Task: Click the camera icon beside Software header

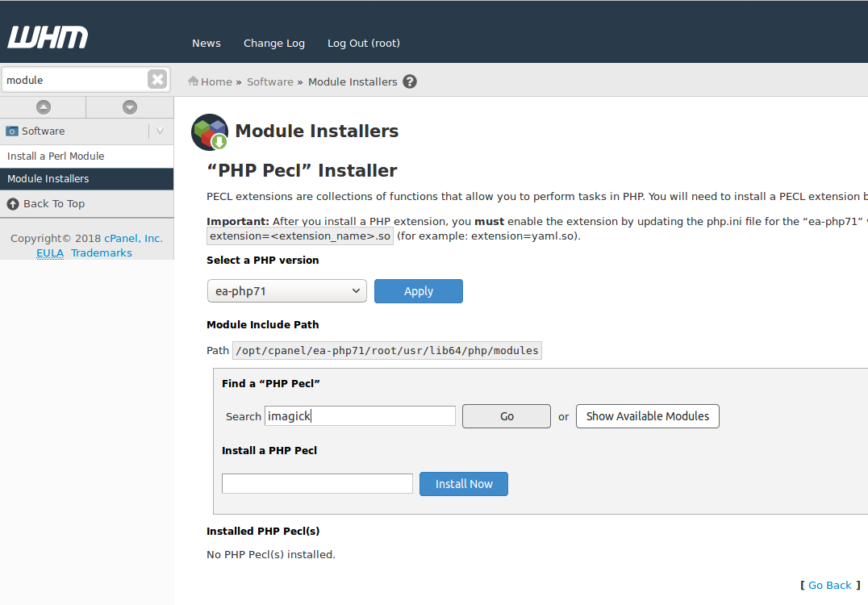Action: tap(12, 130)
